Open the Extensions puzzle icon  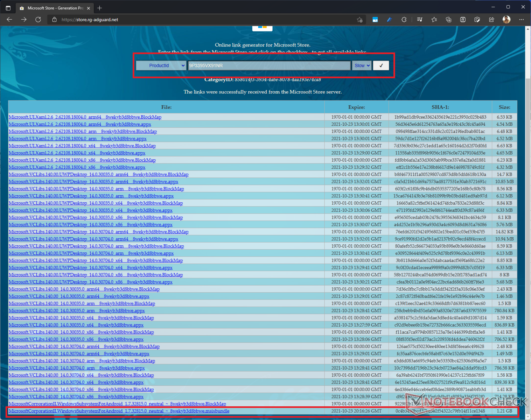pyautogui.click(x=404, y=20)
